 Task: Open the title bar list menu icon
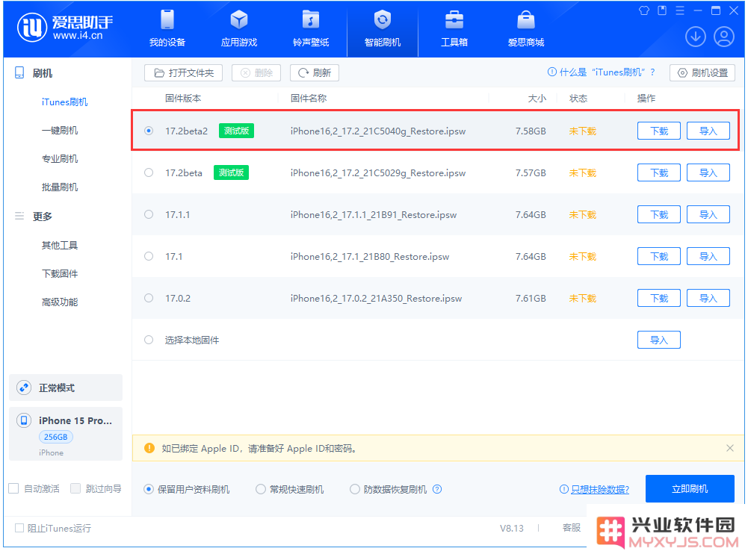tap(680, 10)
